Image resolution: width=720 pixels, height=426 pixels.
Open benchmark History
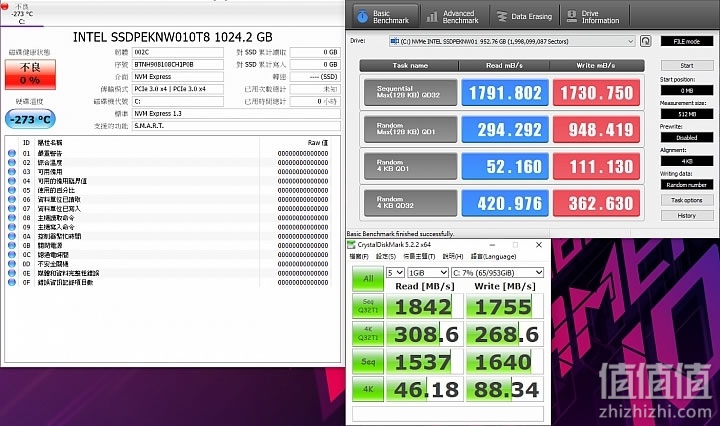(x=686, y=215)
